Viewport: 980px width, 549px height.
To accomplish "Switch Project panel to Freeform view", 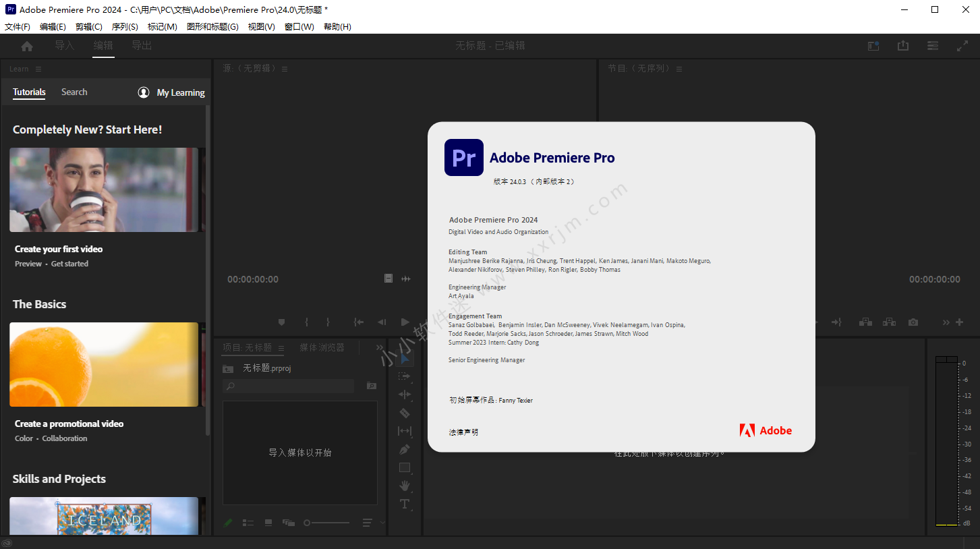I will point(289,523).
